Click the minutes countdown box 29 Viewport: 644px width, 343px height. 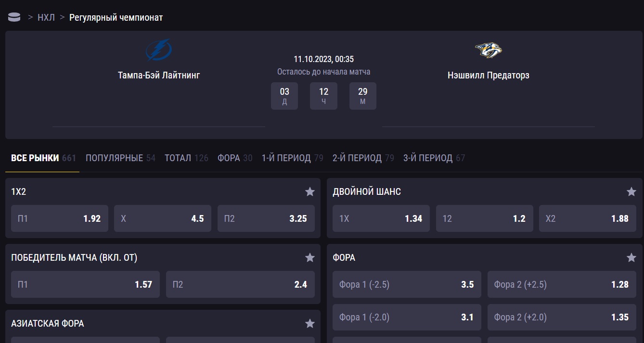(363, 96)
